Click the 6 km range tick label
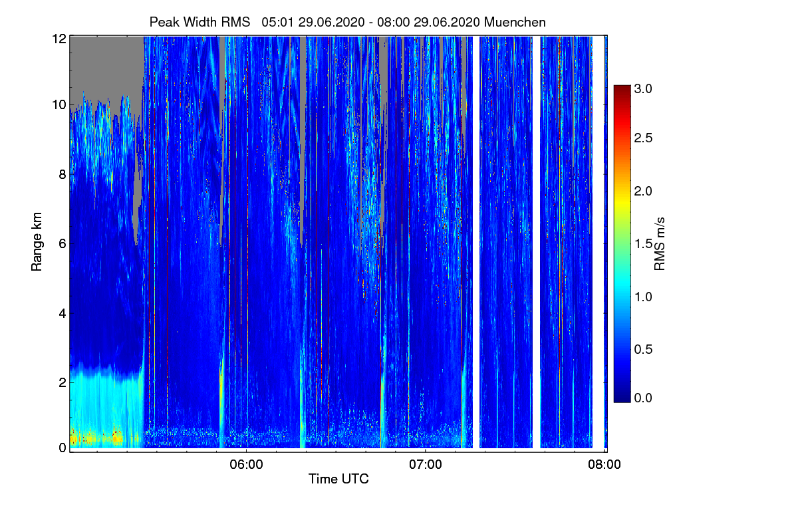 (62, 243)
